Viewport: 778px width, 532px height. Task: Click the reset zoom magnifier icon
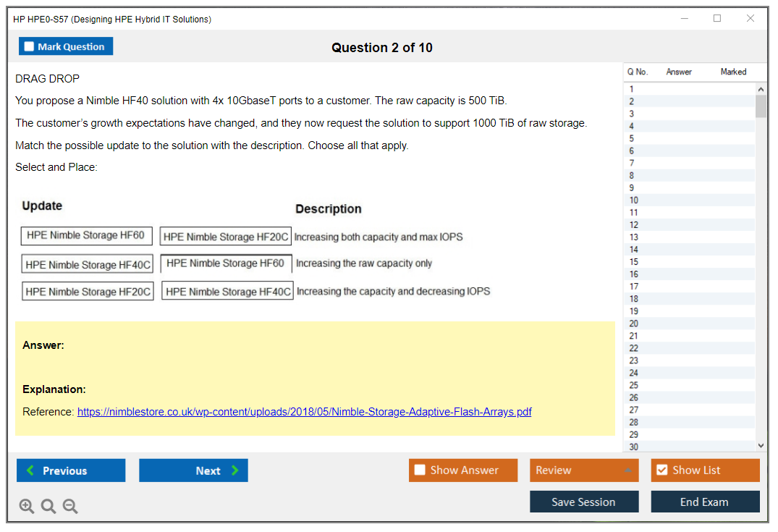point(48,507)
